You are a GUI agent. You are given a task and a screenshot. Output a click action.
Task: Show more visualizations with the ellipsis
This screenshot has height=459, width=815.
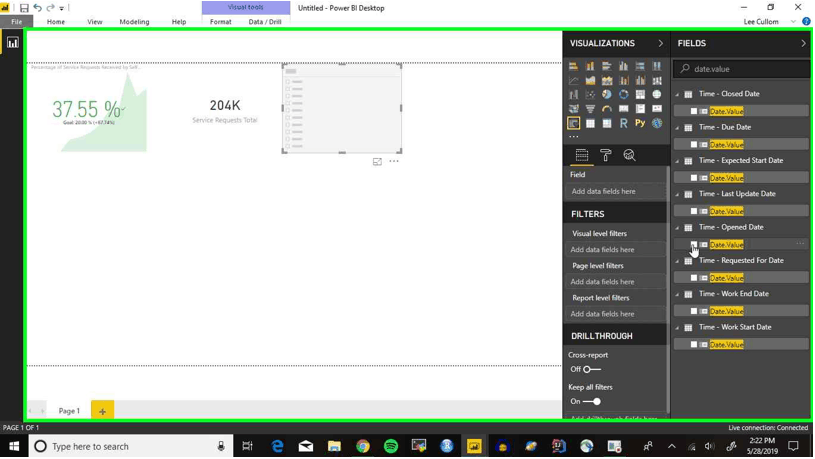(573, 137)
